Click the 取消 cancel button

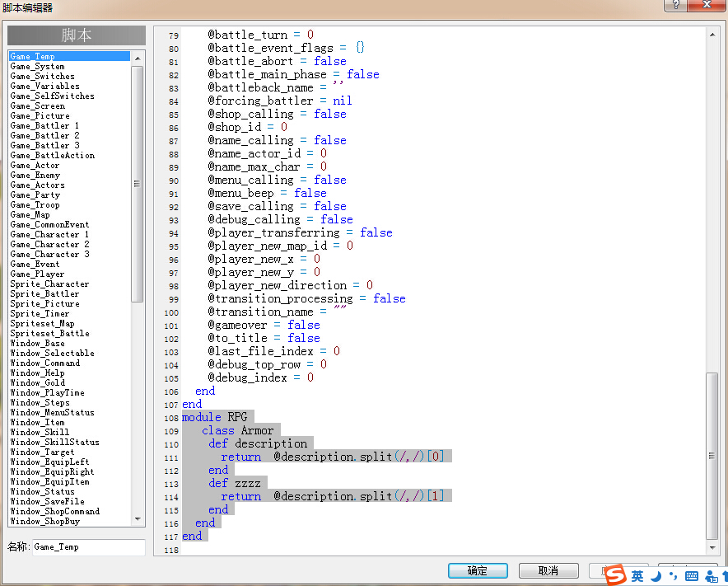(x=548, y=570)
